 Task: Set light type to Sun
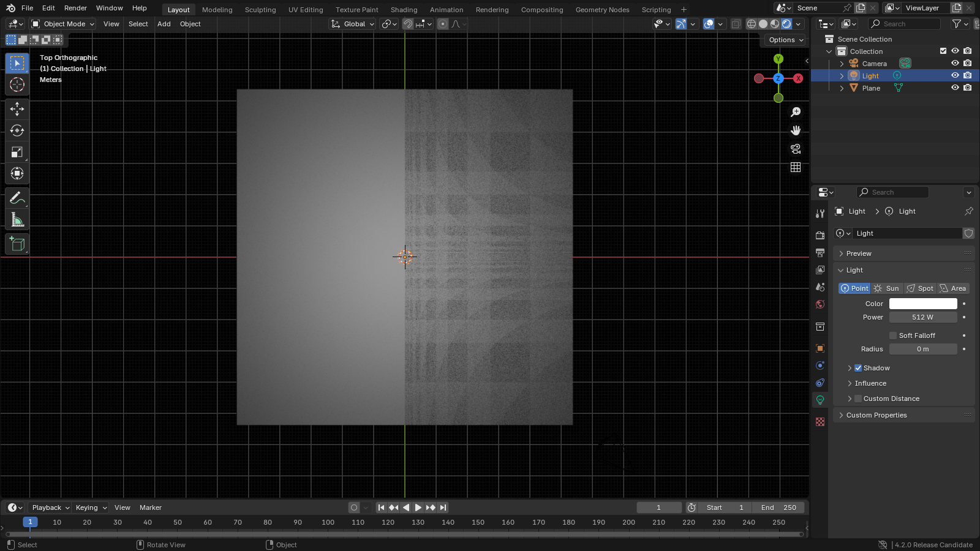click(x=887, y=288)
